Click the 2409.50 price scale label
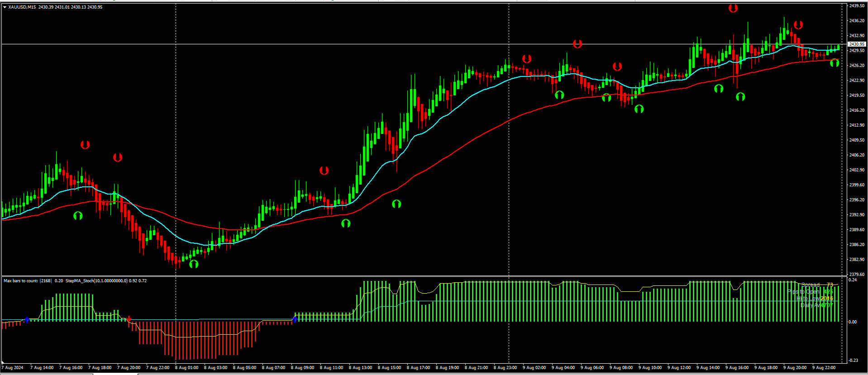Screen dimensions: 868x375 pos(857,140)
